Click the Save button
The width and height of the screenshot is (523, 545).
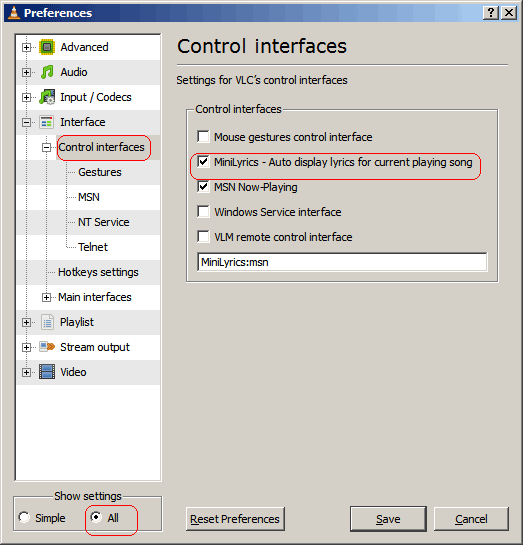tap(388, 519)
